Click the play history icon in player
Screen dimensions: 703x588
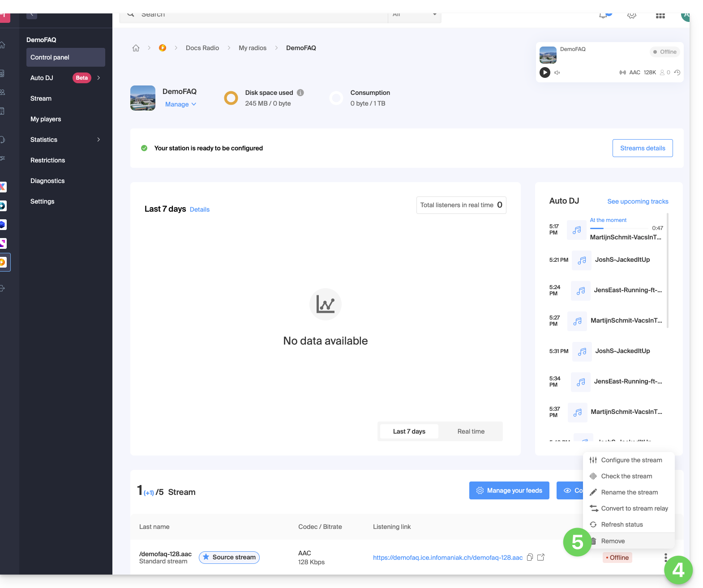pyautogui.click(x=677, y=72)
